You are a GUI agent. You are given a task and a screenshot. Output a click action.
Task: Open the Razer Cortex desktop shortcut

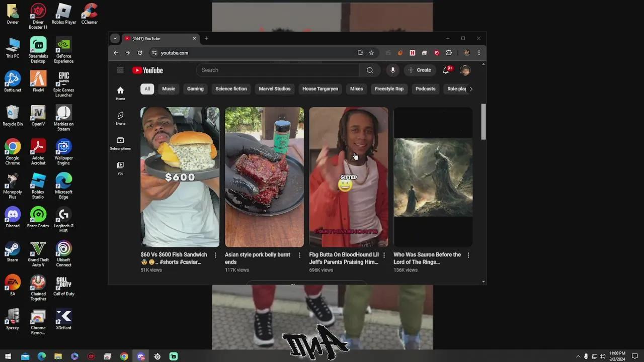[x=38, y=217]
